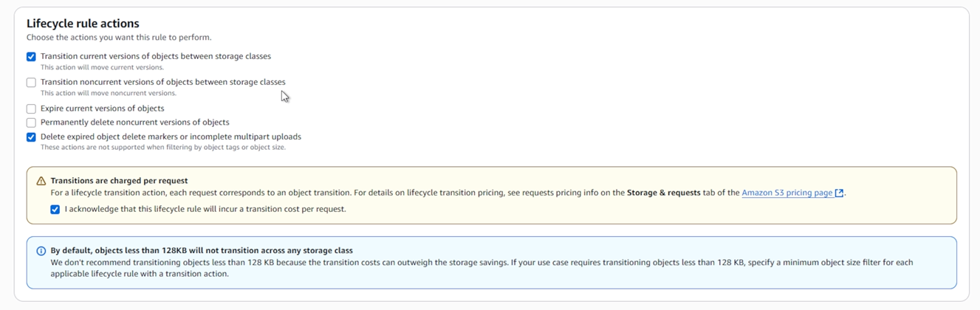Viewport: 980px width, 310px height.
Task: Uncheck the transition current versions checkbox
Action: click(31, 57)
